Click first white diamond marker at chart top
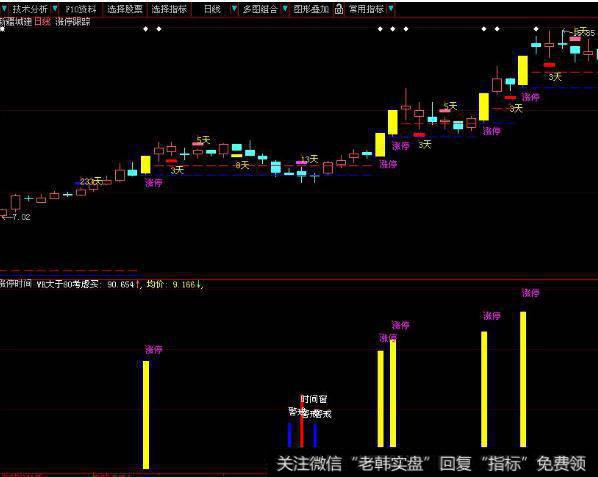598x477 pixels. click(2, 29)
